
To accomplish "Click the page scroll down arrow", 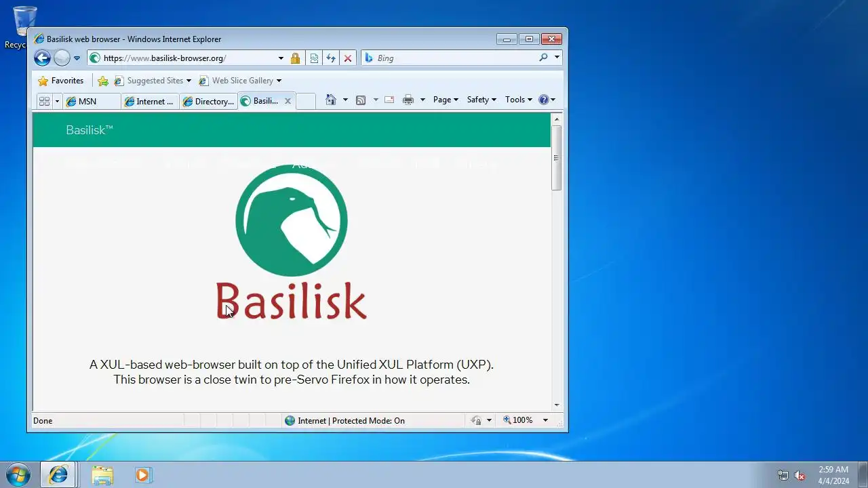I will [x=557, y=405].
